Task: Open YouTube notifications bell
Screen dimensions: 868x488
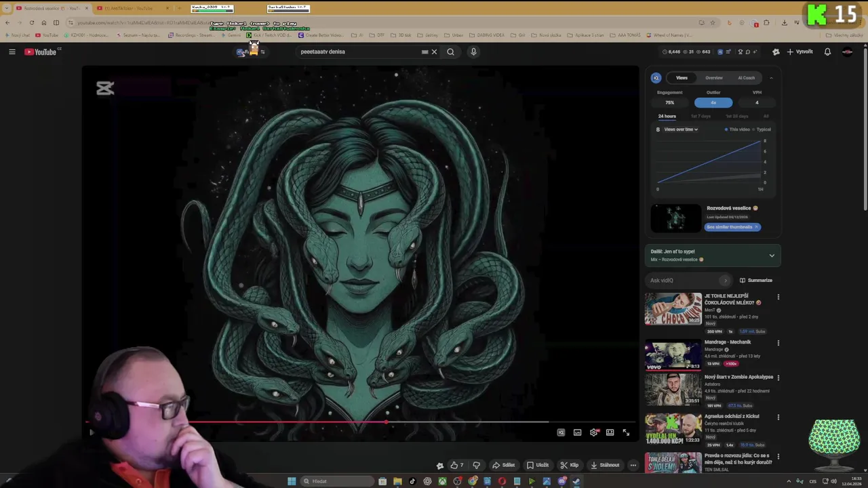Action: 827,52
